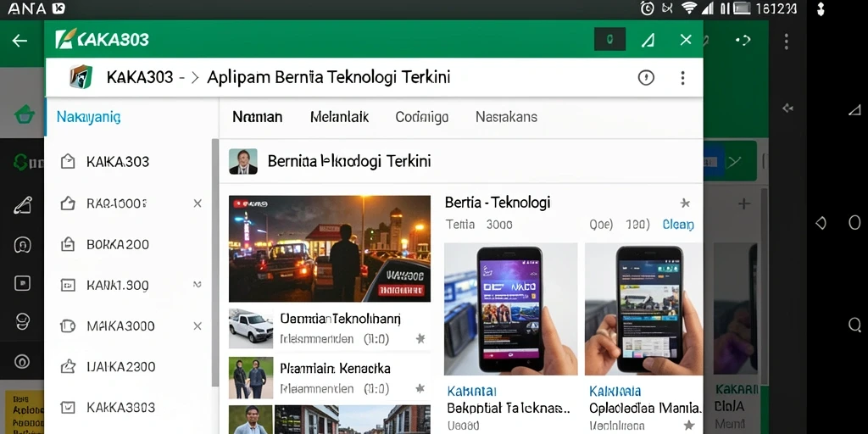The image size is (868, 434).
Task: Tap the Android home circle button
Action: 854,223
